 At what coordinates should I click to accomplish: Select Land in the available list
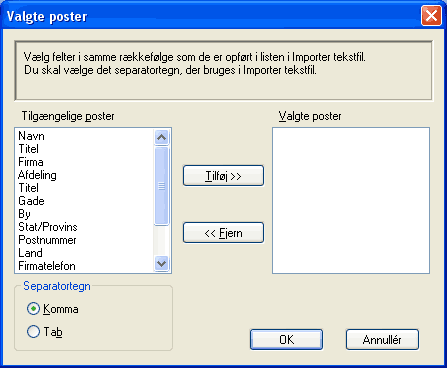[30, 253]
